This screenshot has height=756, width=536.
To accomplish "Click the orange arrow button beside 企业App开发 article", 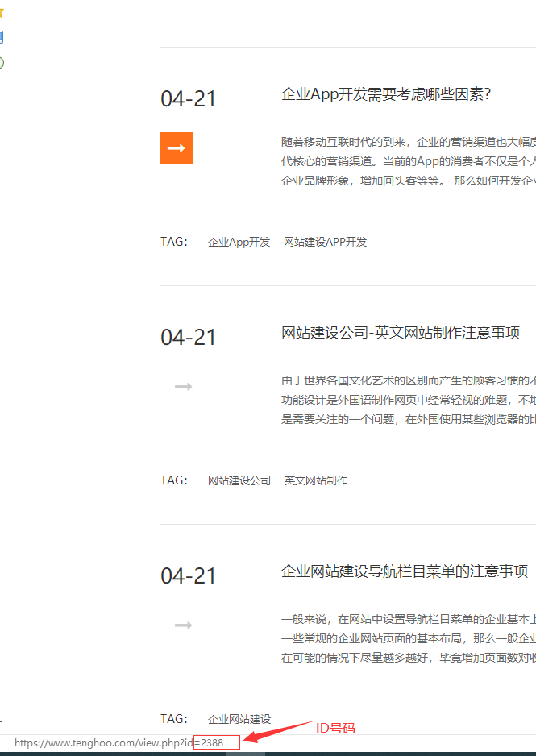I will tap(176, 148).
